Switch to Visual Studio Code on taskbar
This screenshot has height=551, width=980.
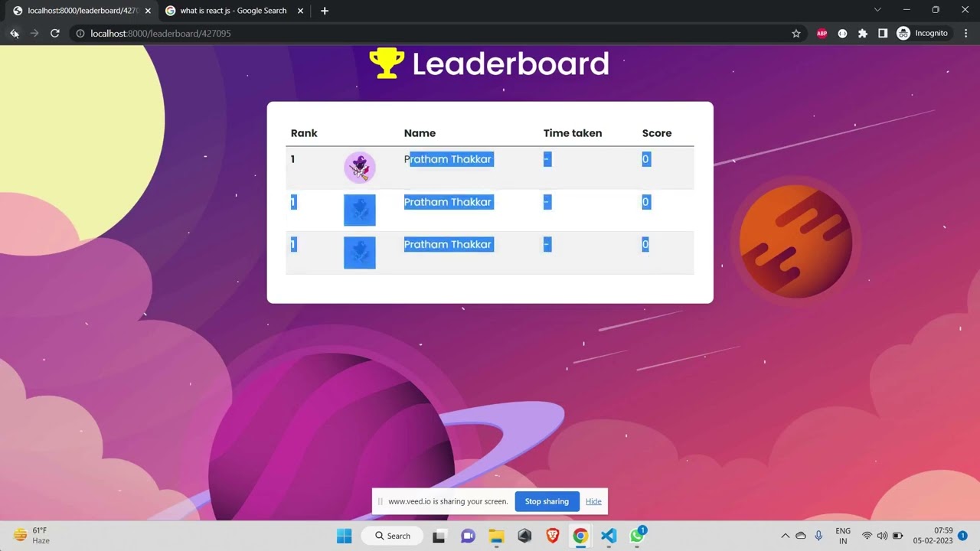[x=609, y=536]
